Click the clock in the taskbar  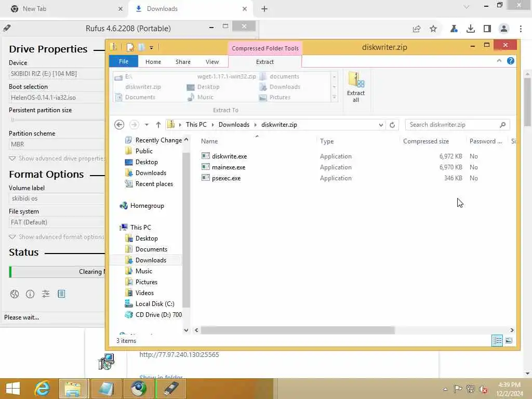(509, 389)
